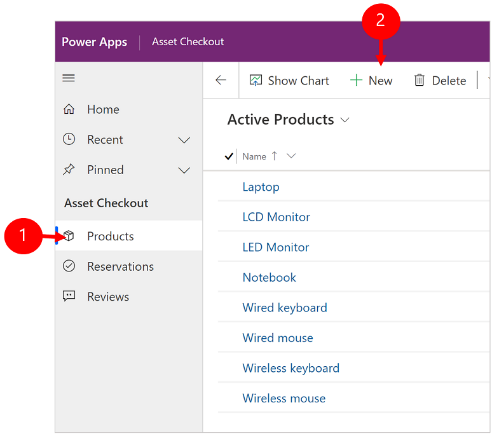The width and height of the screenshot is (492, 438).
Task: Sort by the Name column header
Action: [x=254, y=156]
